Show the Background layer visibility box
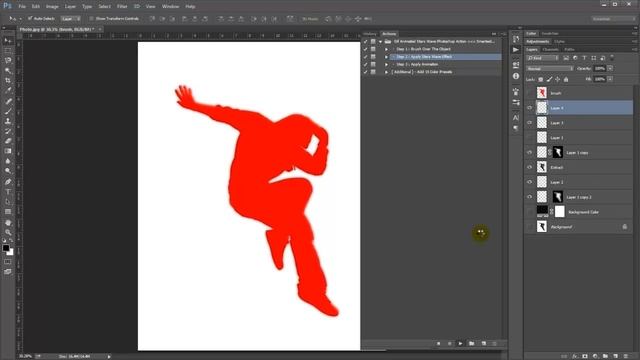Image resolution: width=640 pixels, height=360 pixels. pyautogui.click(x=530, y=227)
